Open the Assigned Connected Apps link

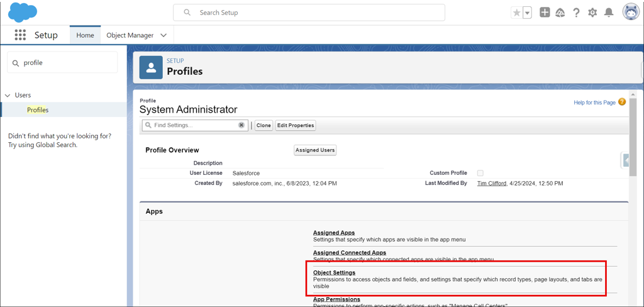350,252
